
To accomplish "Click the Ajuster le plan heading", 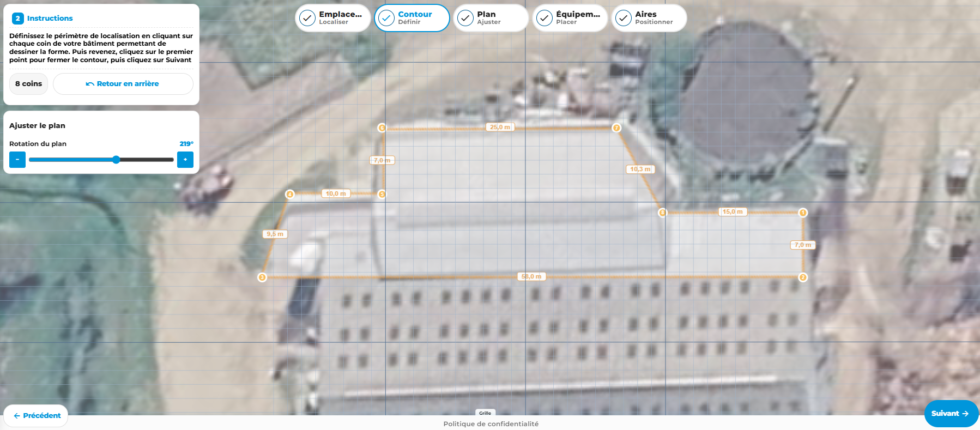I will tap(37, 126).
